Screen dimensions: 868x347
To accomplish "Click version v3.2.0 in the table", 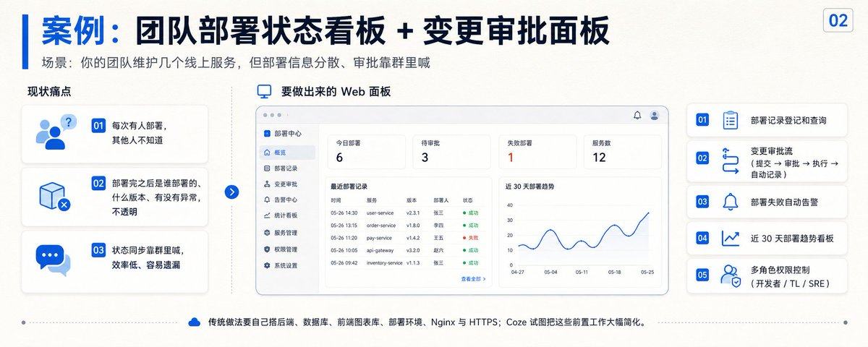I will point(414,250).
